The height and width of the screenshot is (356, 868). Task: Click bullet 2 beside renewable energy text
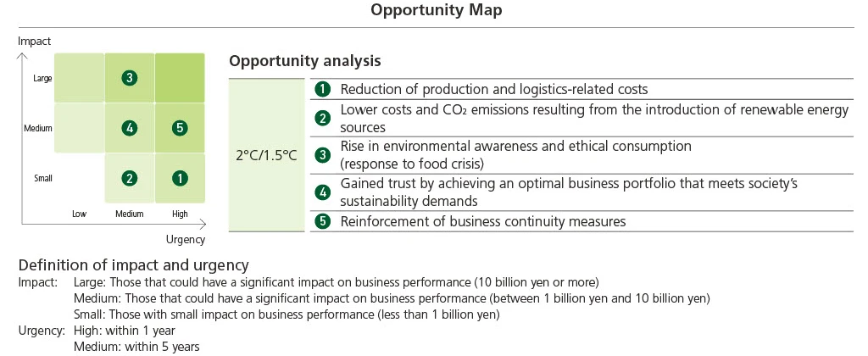(x=322, y=119)
